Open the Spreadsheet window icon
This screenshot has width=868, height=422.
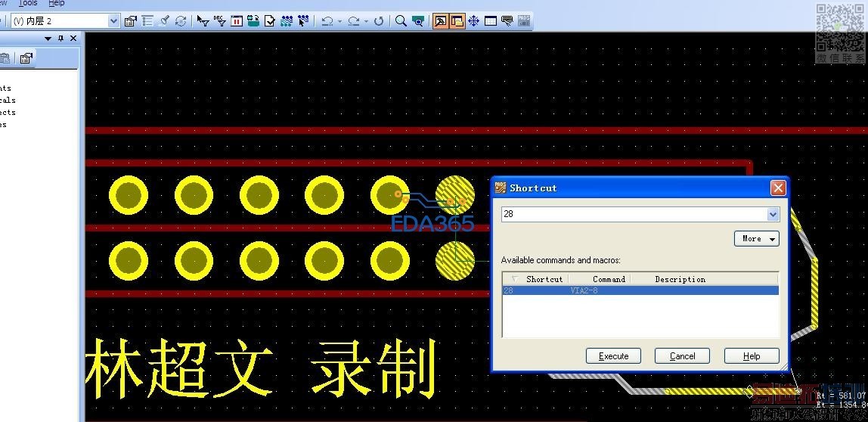click(491, 21)
